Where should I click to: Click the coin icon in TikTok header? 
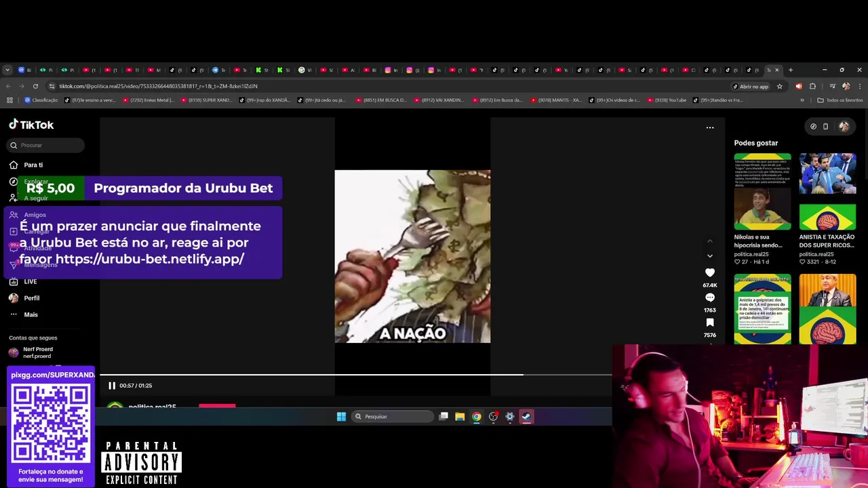[813, 126]
